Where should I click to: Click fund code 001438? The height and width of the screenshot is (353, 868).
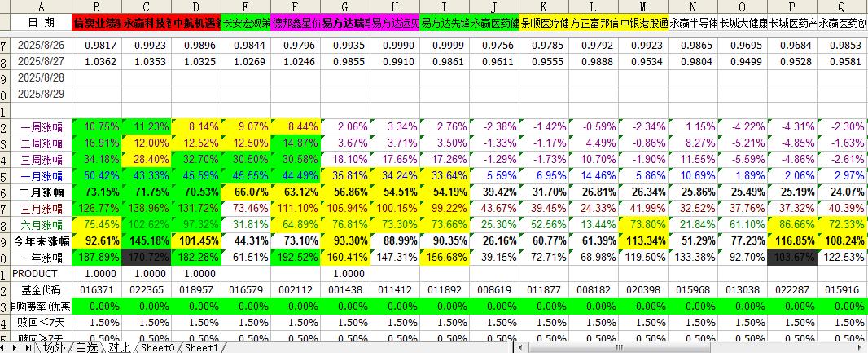pyautogui.click(x=345, y=290)
